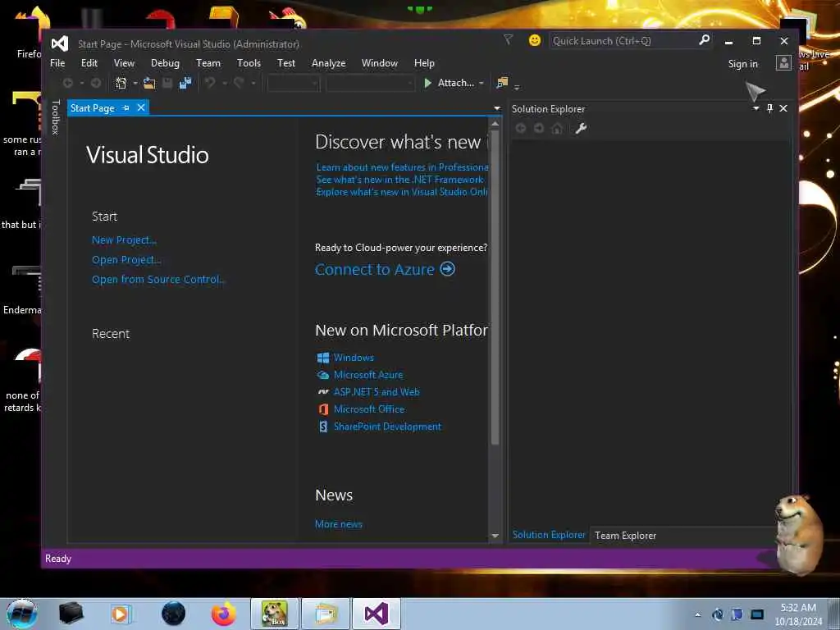This screenshot has height=630, width=840.
Task: Switch to the Team Explorer tab
Action: (625, 536)
